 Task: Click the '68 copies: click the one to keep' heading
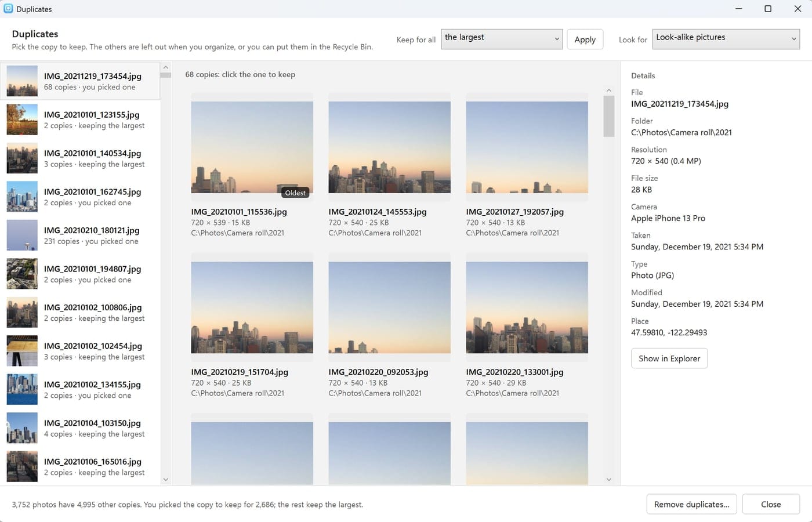click(240, 74)
